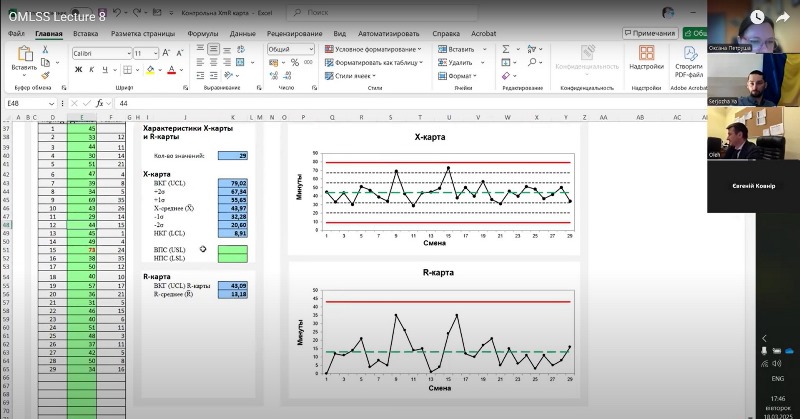
Task: Click the Increase Decimal icon
Action: [274, 76]
